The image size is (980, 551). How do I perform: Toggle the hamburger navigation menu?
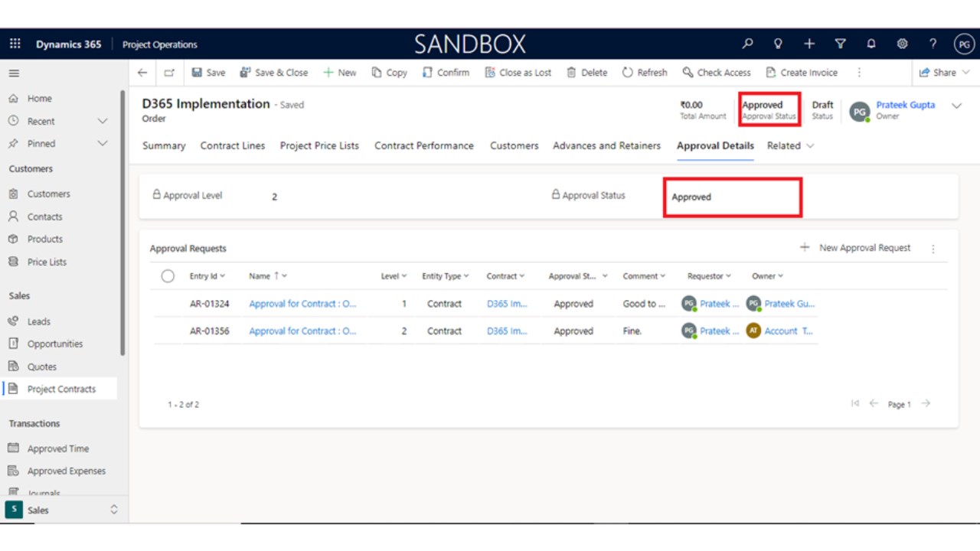coord(14,73)
